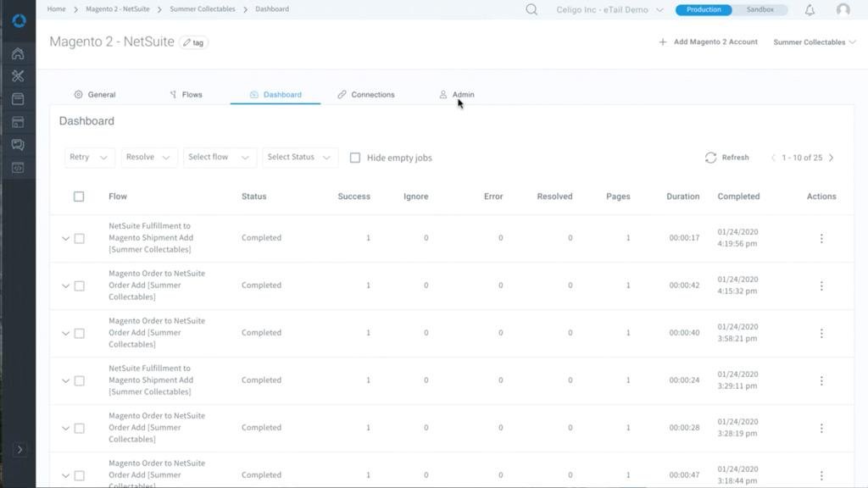Image resolution: width=868 pixels, height=488 pixels.
Task: Click the search magnifier icon
Action: pyautogui.click(x=531, y=9)
